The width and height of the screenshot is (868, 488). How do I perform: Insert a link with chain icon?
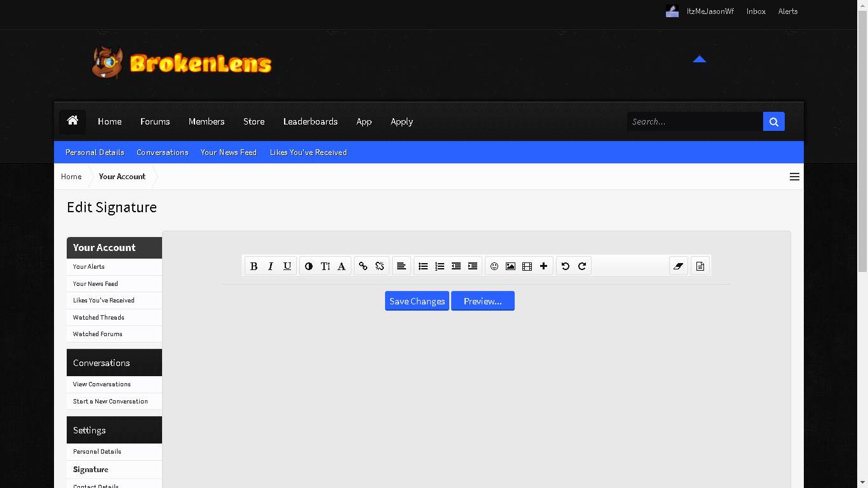pos(363,266)
